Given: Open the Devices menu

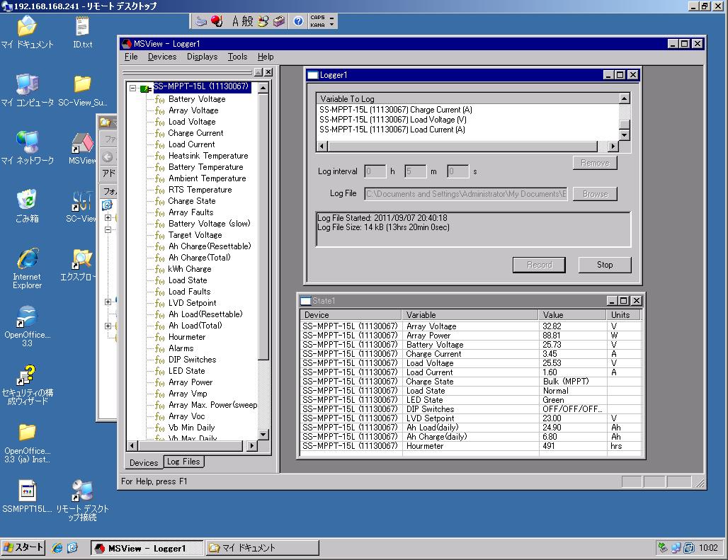Looking at the screenshot, I should (162, 57).
